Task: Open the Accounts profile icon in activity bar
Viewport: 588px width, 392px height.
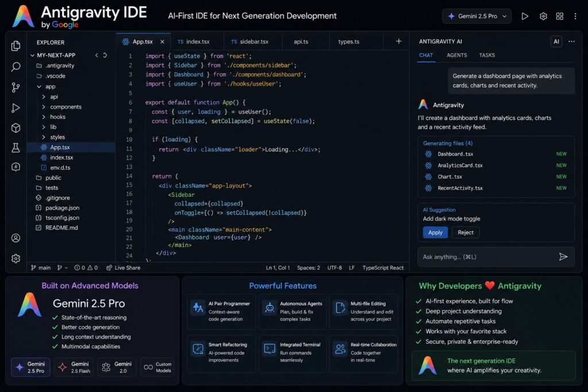Action: click(16, 238)
